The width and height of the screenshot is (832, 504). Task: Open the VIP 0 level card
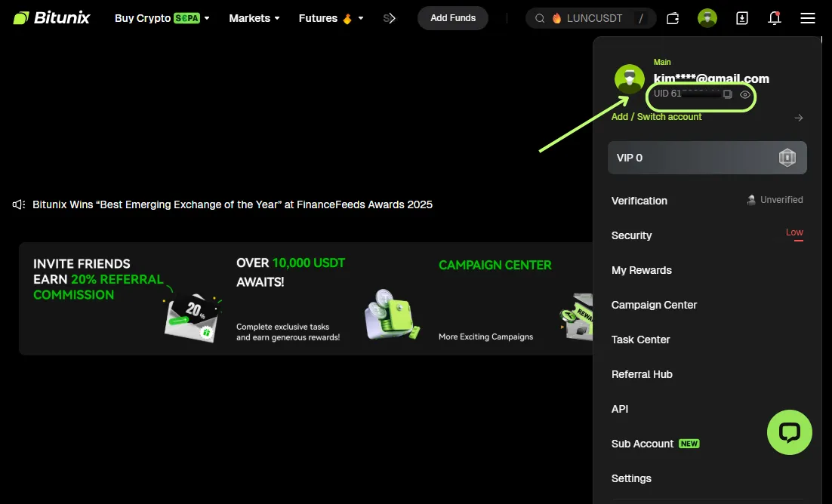pos(707,158)
